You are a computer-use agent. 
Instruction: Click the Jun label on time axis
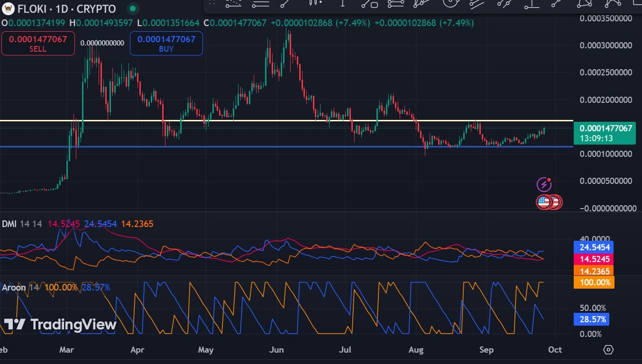click(x=276, y=350)
